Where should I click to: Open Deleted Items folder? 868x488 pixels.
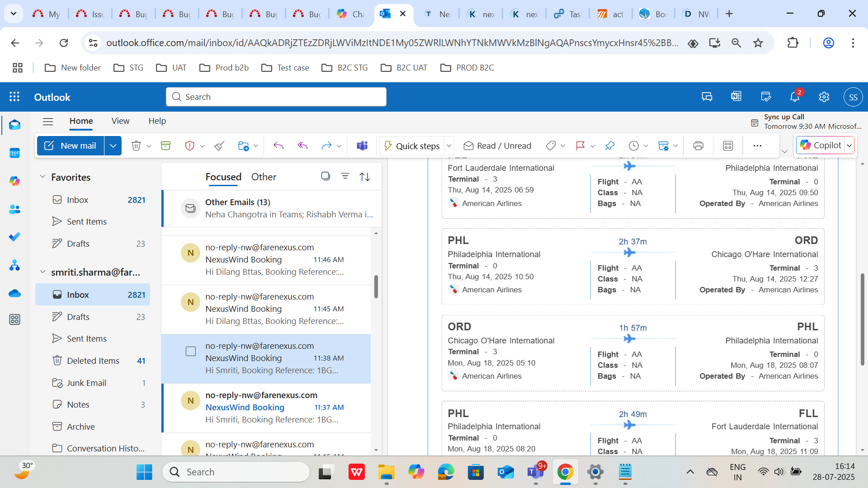[93, 361]
